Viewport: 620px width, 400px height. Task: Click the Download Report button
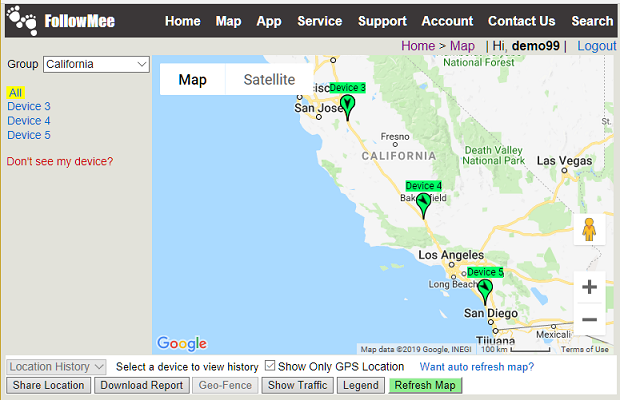tap(142, 385)
